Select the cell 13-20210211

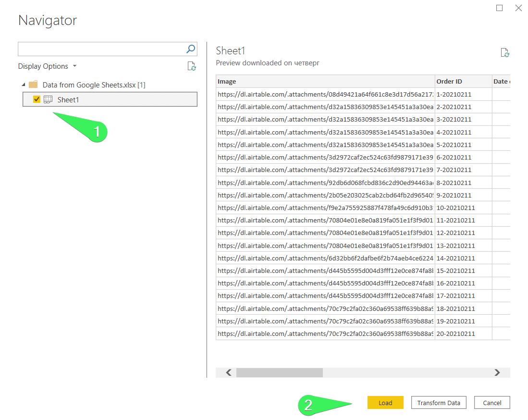click(x=463, y=246)
